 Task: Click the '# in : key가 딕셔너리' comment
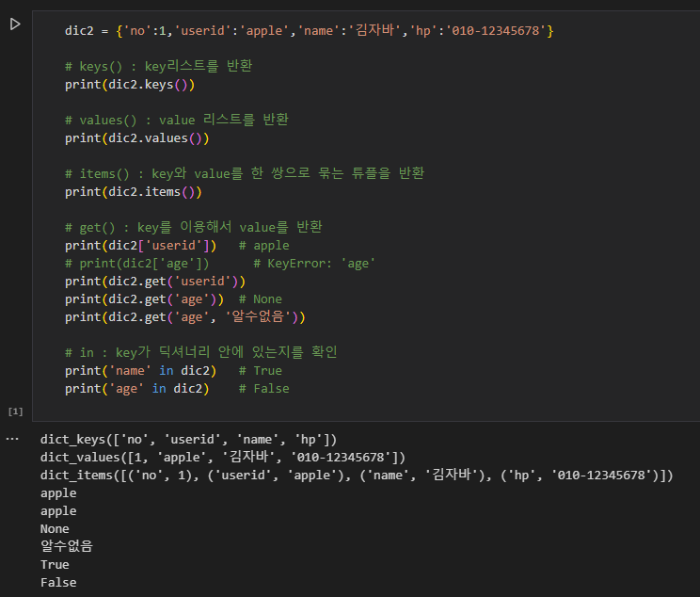(201, 352)
